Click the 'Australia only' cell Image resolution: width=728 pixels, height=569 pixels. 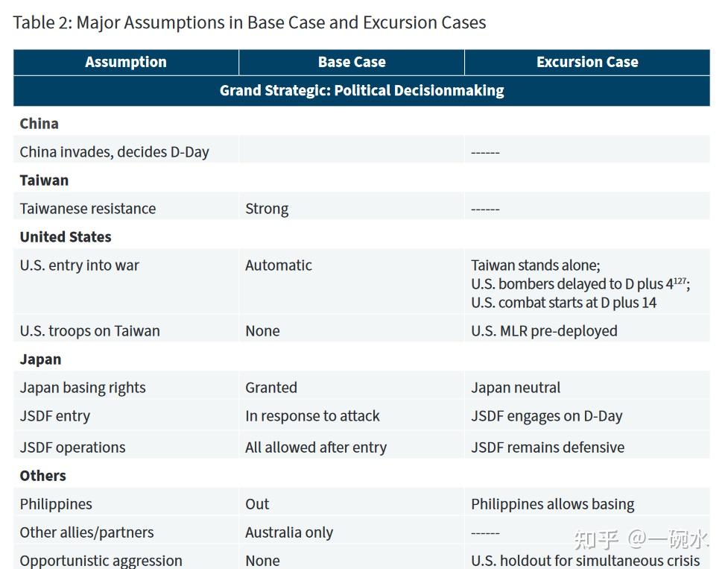289,532
